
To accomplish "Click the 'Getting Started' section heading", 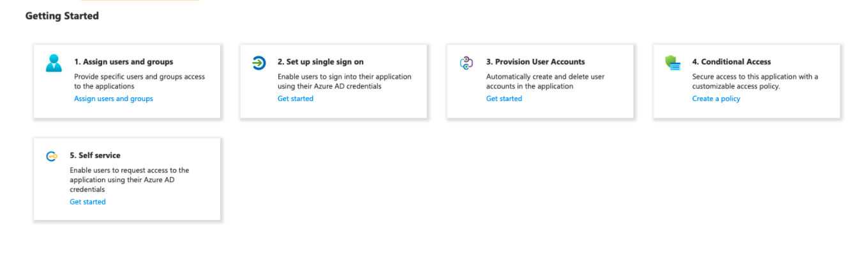I will coord(62,16).
